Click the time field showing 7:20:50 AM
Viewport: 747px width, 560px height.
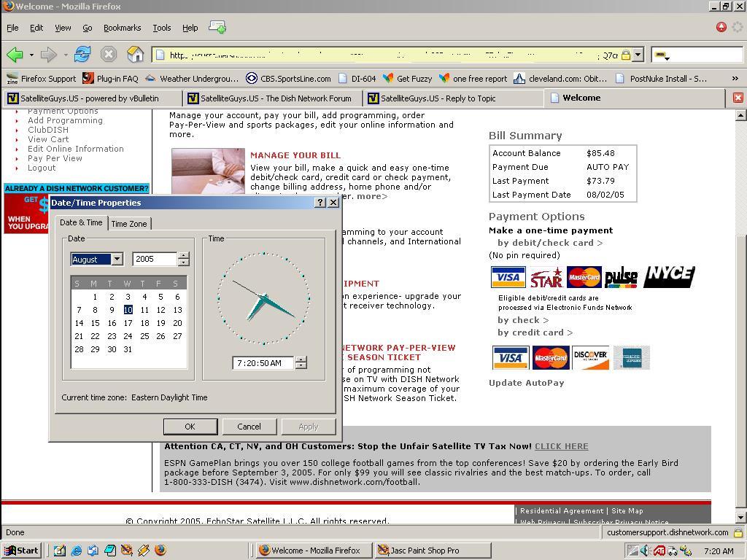coord(264,363)
